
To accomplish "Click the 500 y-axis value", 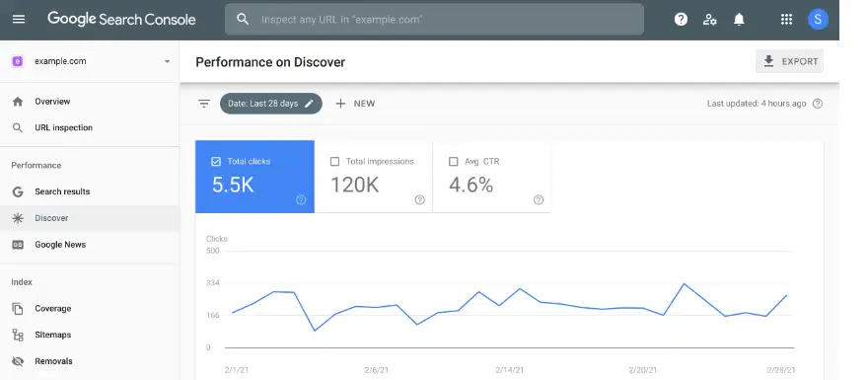I will pos(213,251).
